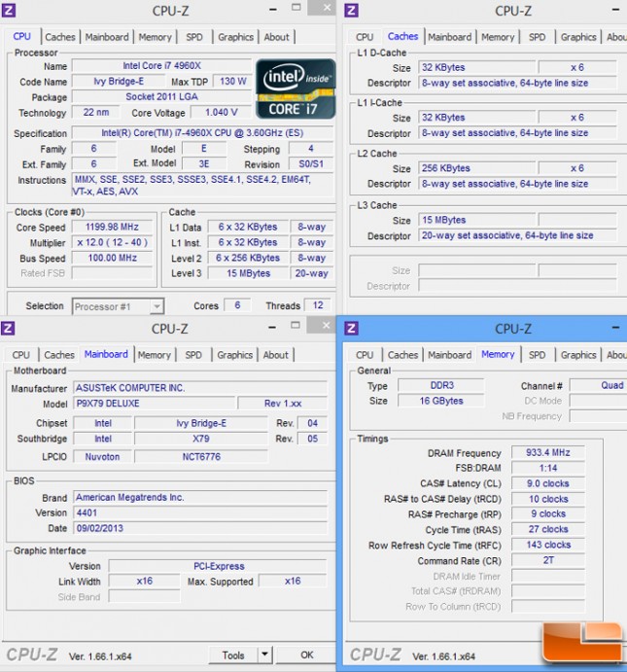Viewport: 627px width, 672px height.
Task: Switch to Mainboard tab in top-left CPU window
Action: [x=107, y=37]
